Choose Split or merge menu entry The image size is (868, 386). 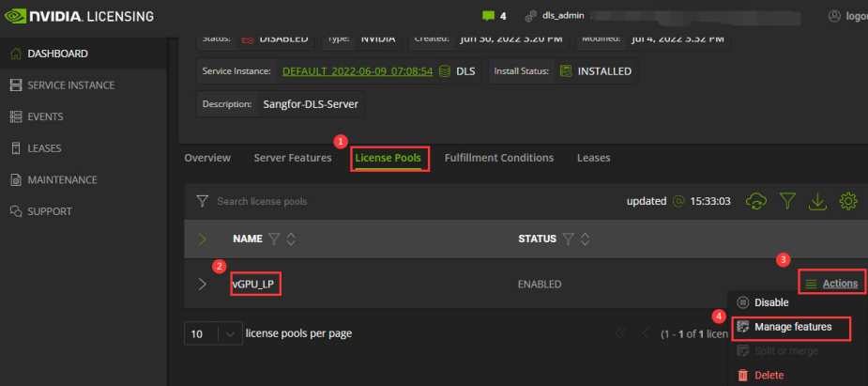click(779, 351)
